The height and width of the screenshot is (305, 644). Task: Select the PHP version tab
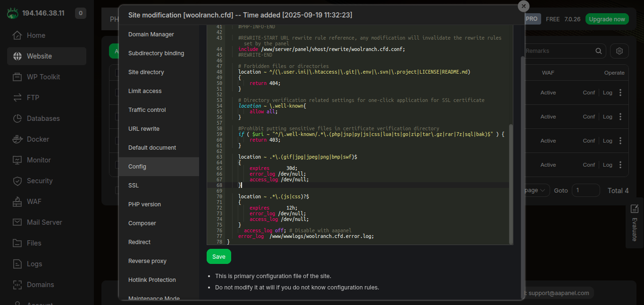(144, 204)
